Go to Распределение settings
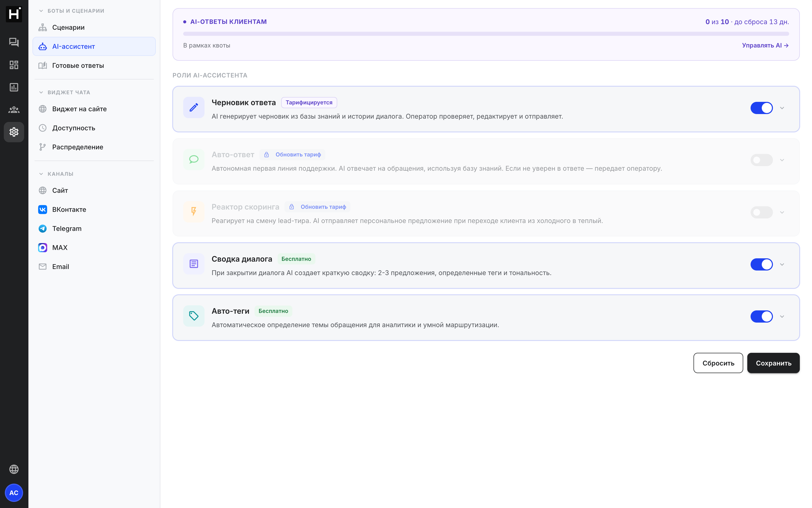Image resolution: width=812 pixels, height=508 pixels. point(94,147)
